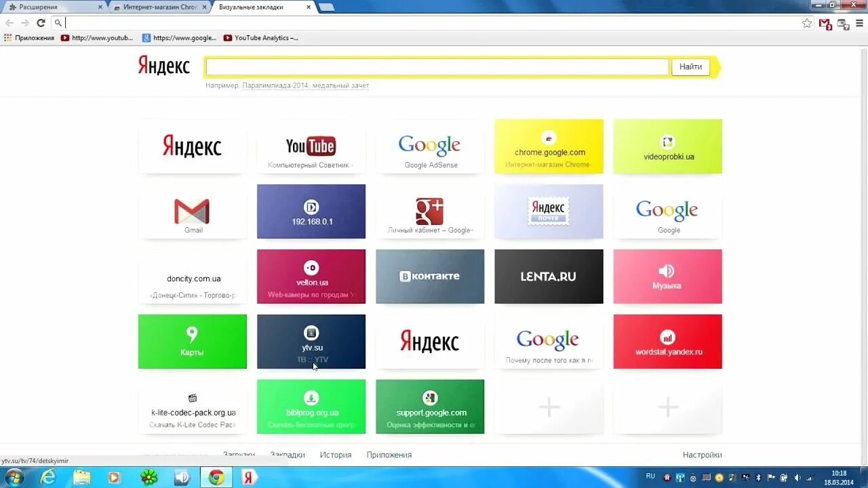The height and width of the screenshot is (488, 868).
Task: Open the ytv.su TV tile
Action: 311,342
